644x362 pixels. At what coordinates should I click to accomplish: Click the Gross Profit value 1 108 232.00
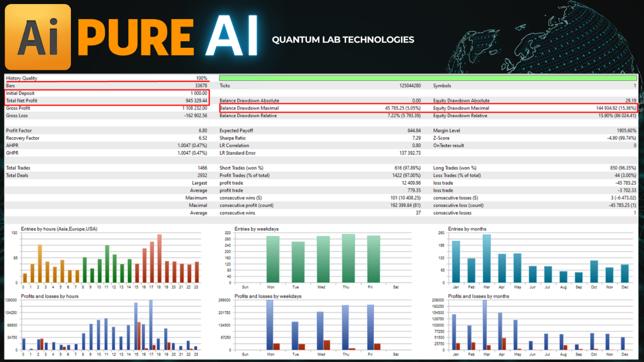(x=194, y=108)
